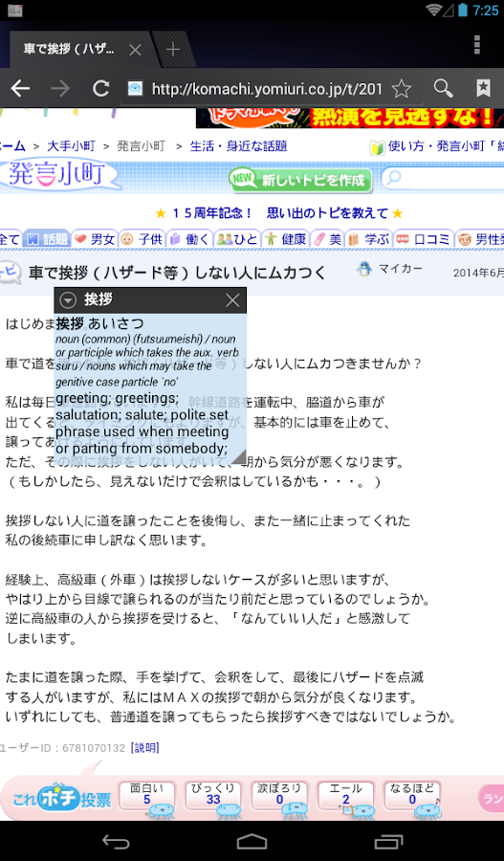Open the 説明 link beside user ID
Viewport: 504px width, 861px height.
pos(144,748)
